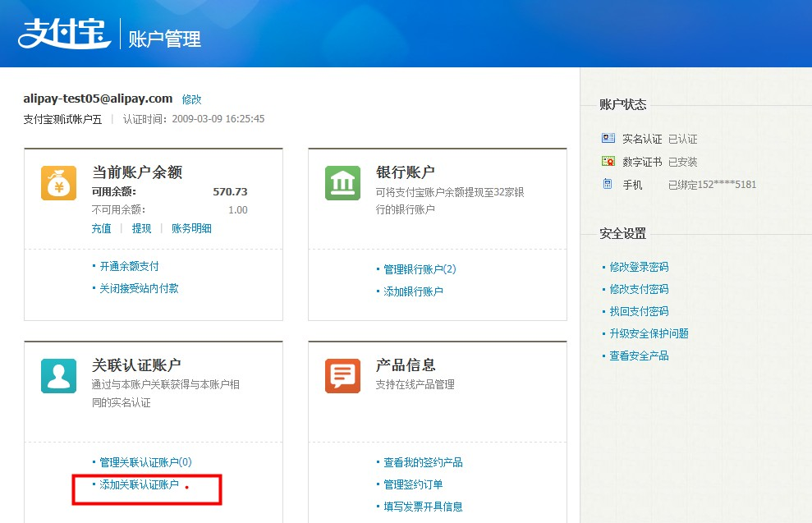Click 修改 next to the email address
The width and height of the screenshot is (812, 523).
point(191,99)
